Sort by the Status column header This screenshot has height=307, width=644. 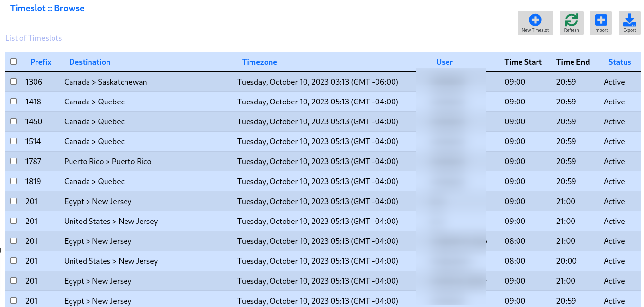(620, 62)
